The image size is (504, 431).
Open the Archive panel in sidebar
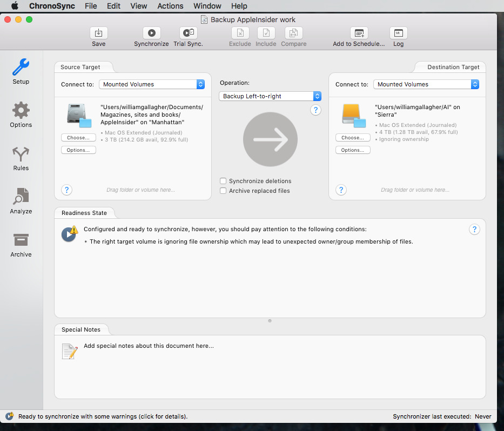click(x=21, y=245)
